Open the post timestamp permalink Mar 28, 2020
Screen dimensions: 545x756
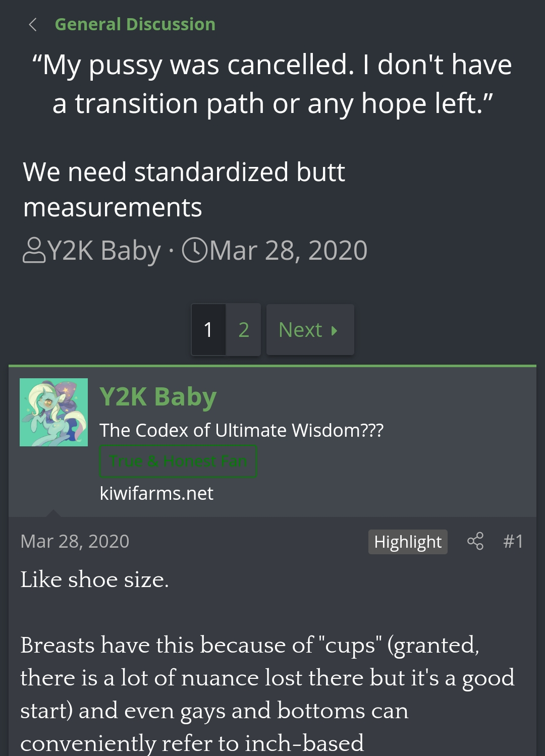[x=75, y=541]
